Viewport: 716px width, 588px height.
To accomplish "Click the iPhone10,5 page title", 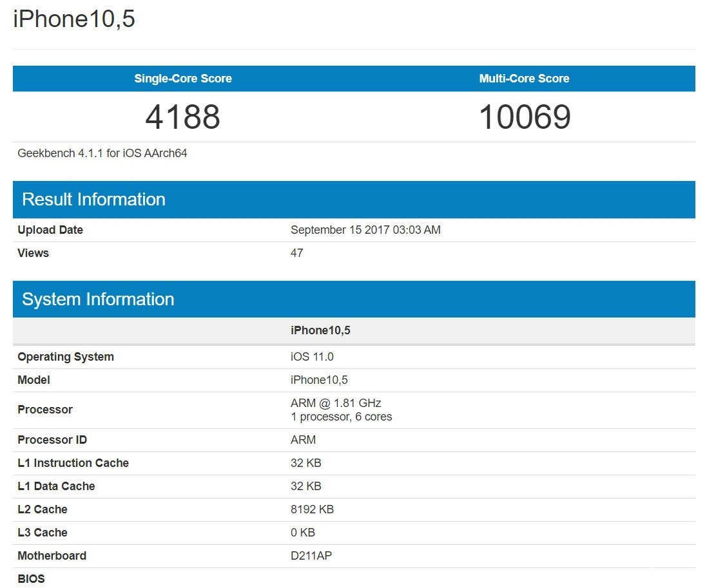I will point(74,19).
